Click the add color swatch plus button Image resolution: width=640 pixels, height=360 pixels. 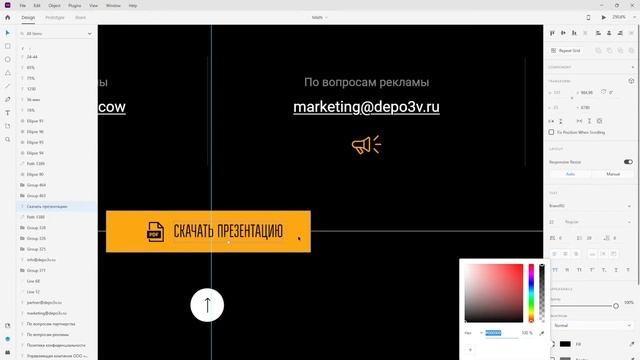point(470,350)
